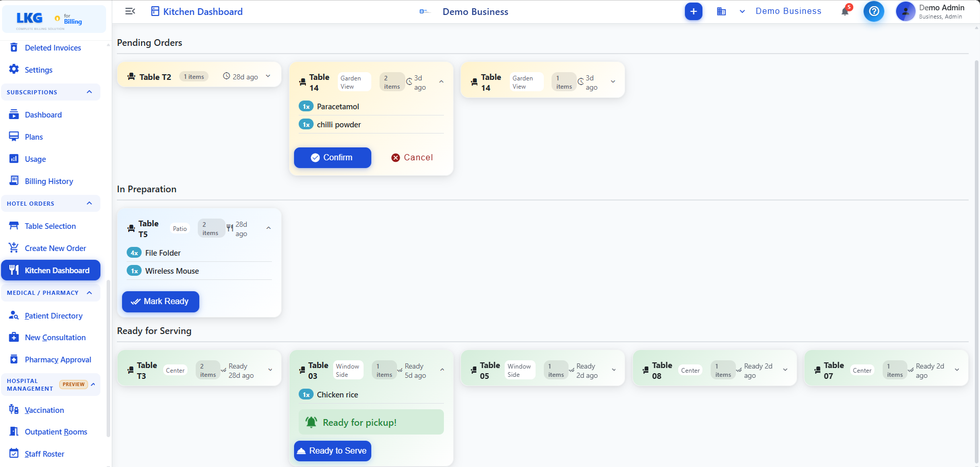The width and height of the screenshot is (980, 467).
Task: Collapse the Medical / Pharmacy section
Action: coord(89,293)
